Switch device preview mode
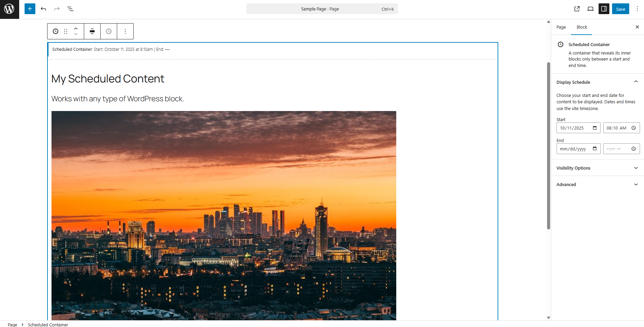The height and width of the screenshot is (327, 644). click(590, 8)
